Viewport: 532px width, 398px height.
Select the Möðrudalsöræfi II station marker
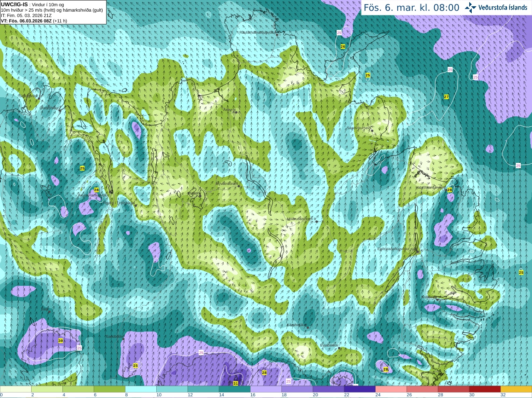[317, 221]
